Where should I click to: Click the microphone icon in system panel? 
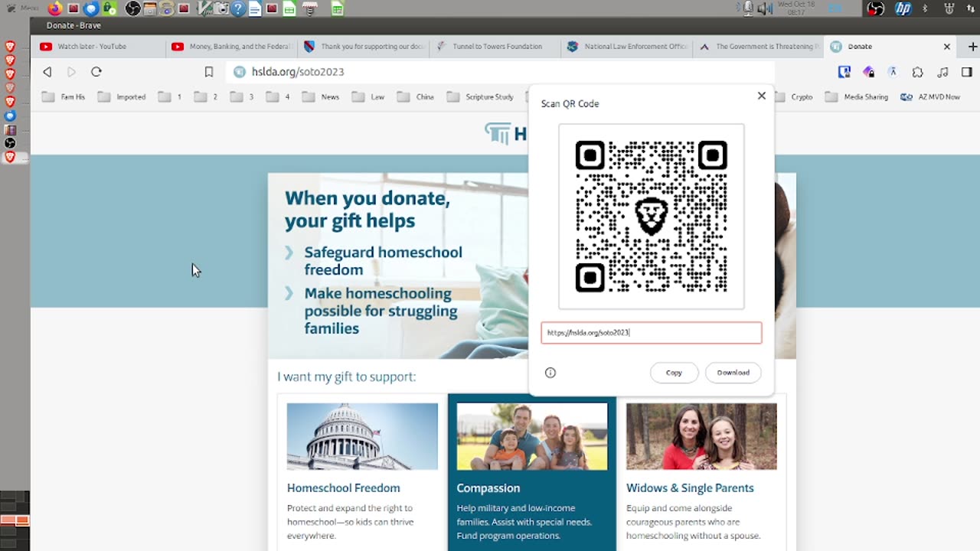point(748,9)
